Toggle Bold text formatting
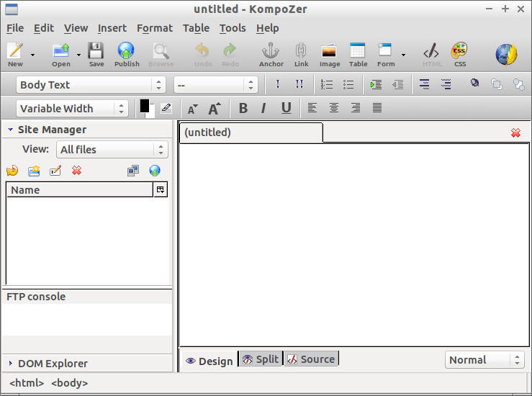Image resolution: width=532 pixels, height=396 pixels. 243,109
